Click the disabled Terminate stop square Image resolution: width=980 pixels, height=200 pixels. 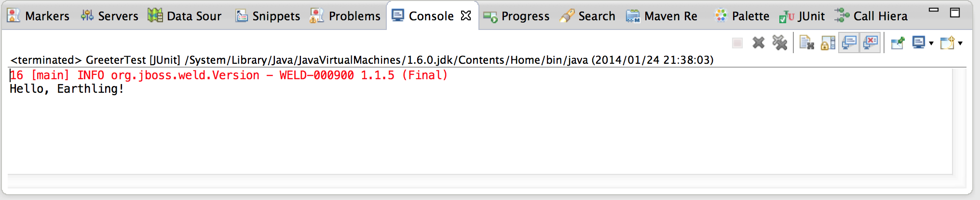[737, 43]
